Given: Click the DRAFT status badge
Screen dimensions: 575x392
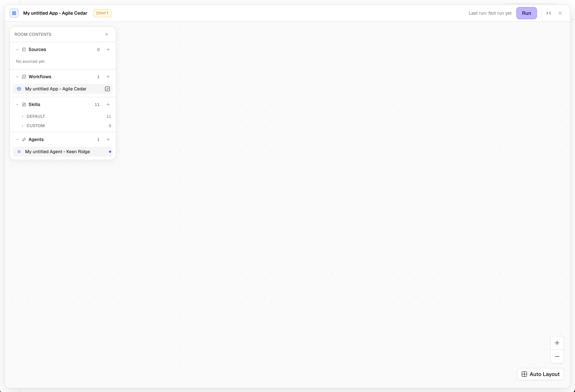Looking at the screenshot, I should click(x=102, y=13).
